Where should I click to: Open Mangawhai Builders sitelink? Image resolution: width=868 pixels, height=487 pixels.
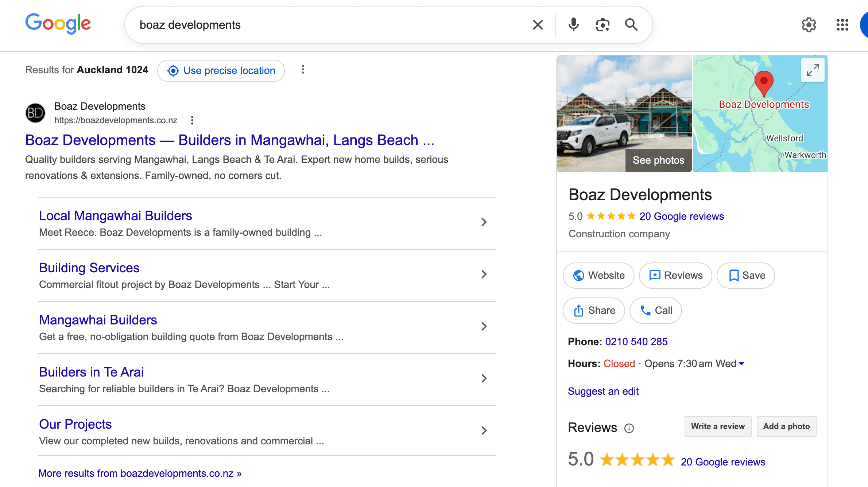coord(98,320)
